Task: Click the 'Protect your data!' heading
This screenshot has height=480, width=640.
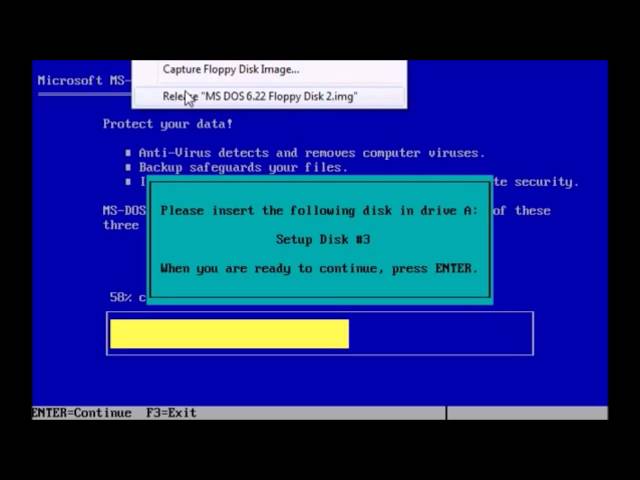Action: 168,124
